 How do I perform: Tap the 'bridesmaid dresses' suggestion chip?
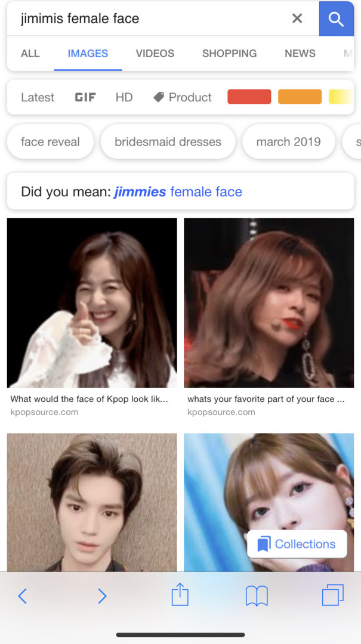168,142
